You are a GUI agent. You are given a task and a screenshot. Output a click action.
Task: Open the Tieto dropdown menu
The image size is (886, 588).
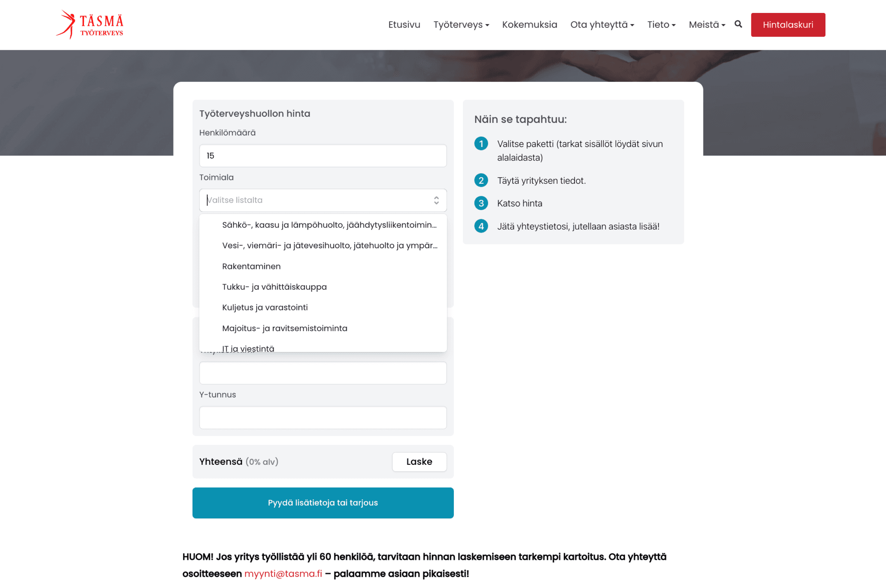point(661,25)
